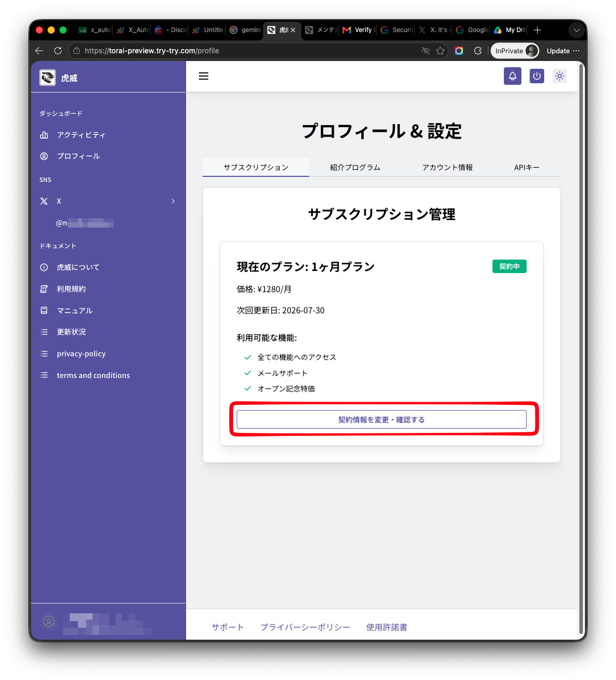Switch to the x_auto browser tab
The width and height of the screenshot is (616, 680).
pos(94,30)
